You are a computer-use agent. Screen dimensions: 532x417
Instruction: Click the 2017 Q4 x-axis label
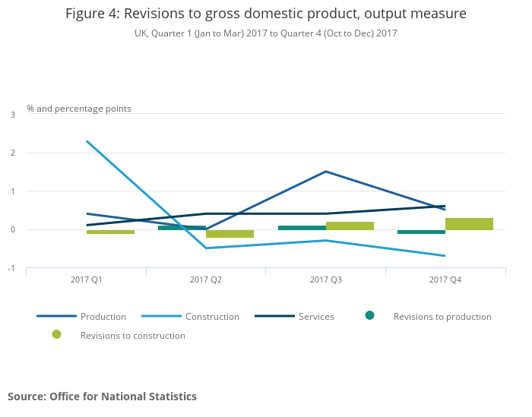[x=445, y=280]
